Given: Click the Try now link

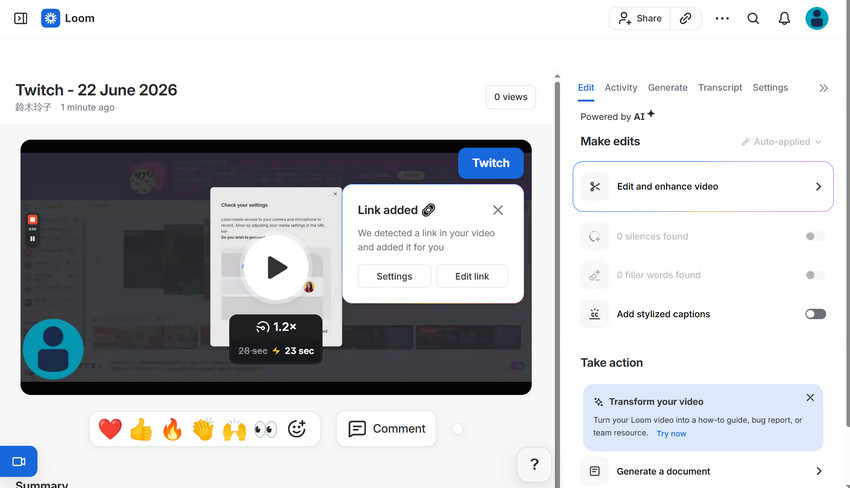Looking at the screenshot, I should 671,434.
